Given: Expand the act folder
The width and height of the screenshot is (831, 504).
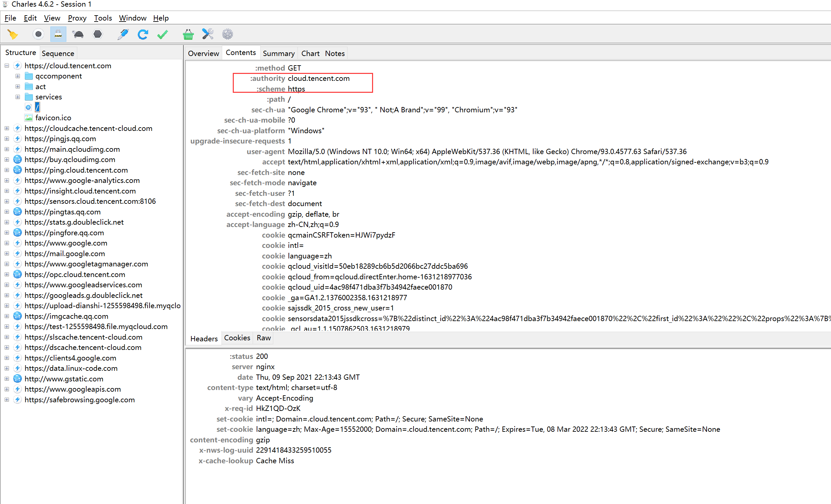Looking at the screenshot, I should 18,86.
